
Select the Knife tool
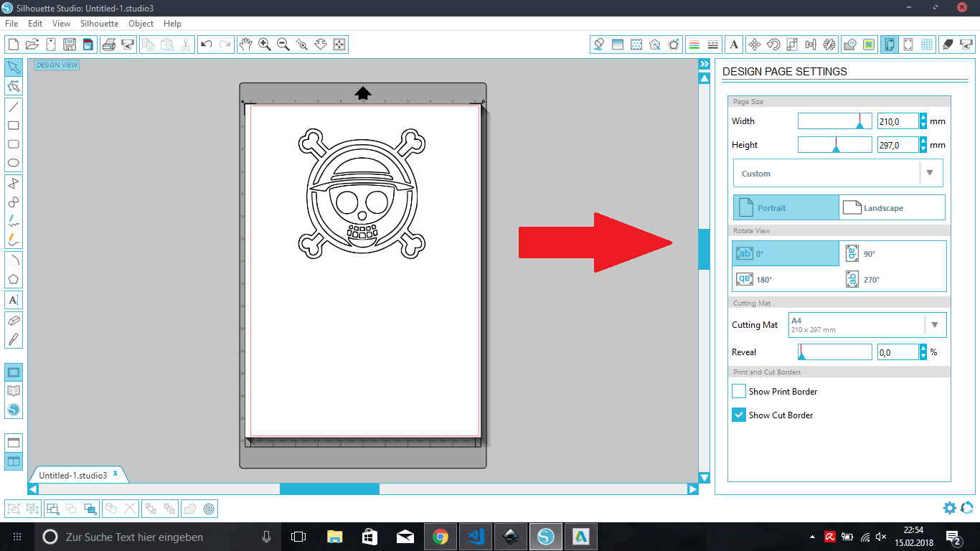click(14, 339)
